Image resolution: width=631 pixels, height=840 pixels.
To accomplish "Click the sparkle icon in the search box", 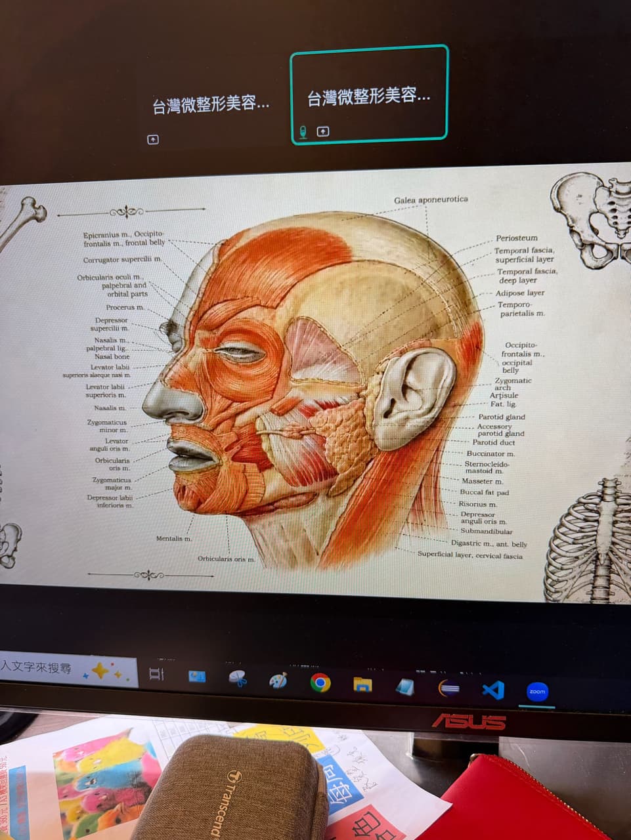I will (x=106, y=671).
